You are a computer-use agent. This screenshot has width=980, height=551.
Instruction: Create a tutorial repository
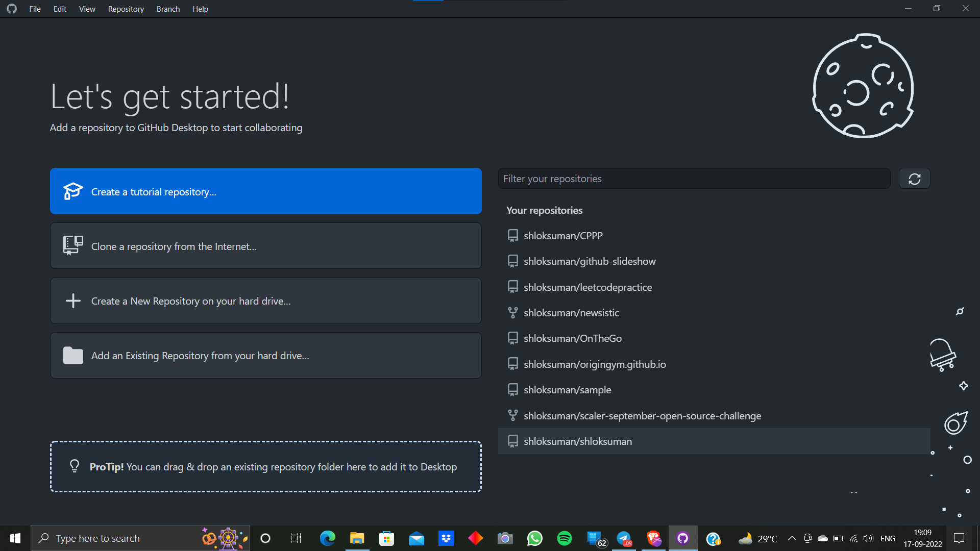click(x=265, y=191)
